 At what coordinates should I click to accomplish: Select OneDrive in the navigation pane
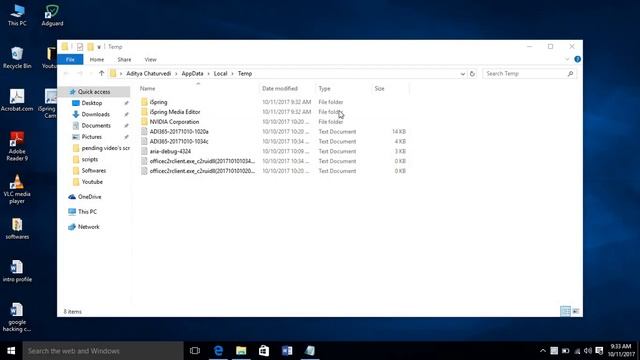click(89, 197)
